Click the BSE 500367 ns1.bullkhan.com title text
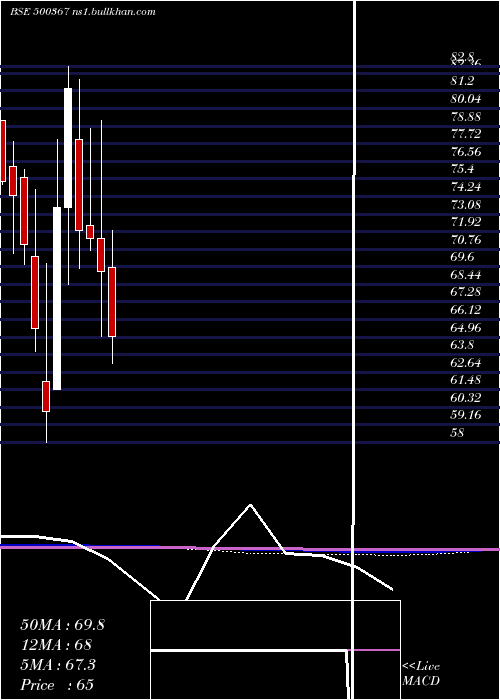The height and width of the screenshot is (700, 500). pyautogui.click(x=83, y=12)
